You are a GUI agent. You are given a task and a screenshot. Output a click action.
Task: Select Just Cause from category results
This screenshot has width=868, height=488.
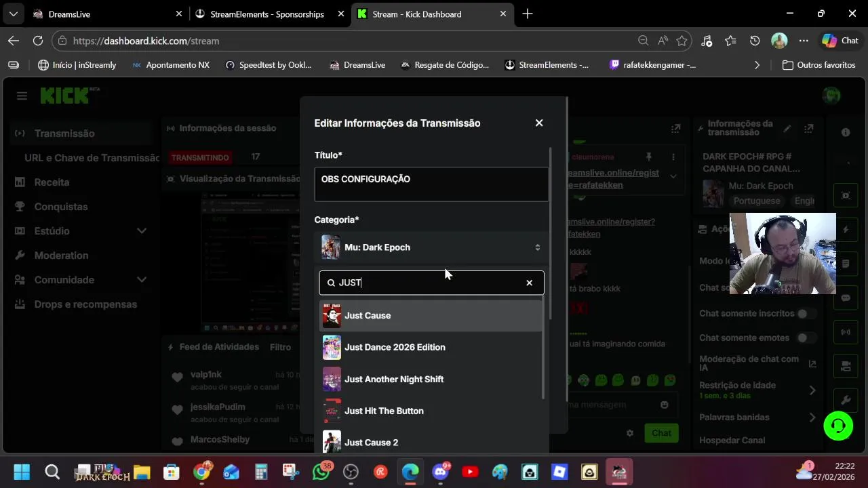[431, 315]
